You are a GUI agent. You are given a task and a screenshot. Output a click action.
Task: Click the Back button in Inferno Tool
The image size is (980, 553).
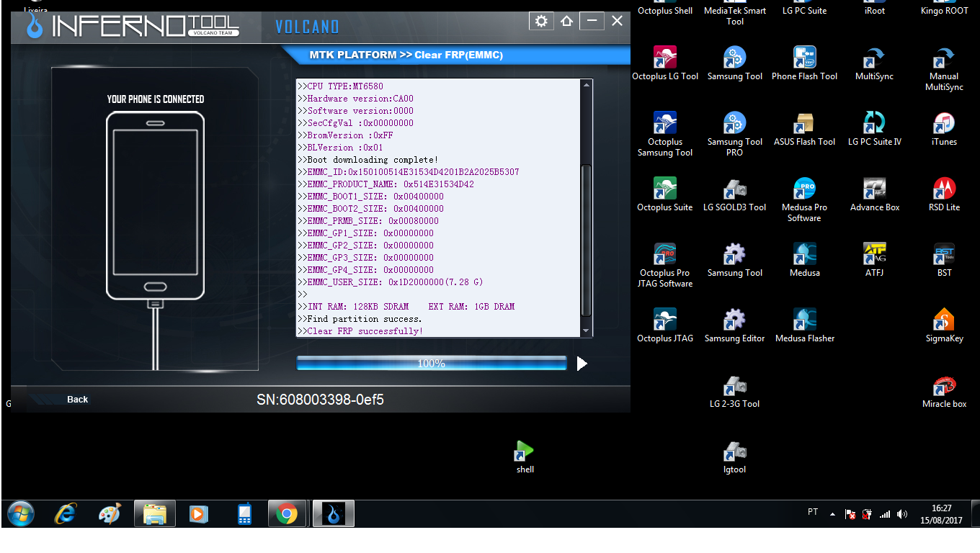pyautogui.click(x=77, y=399)
